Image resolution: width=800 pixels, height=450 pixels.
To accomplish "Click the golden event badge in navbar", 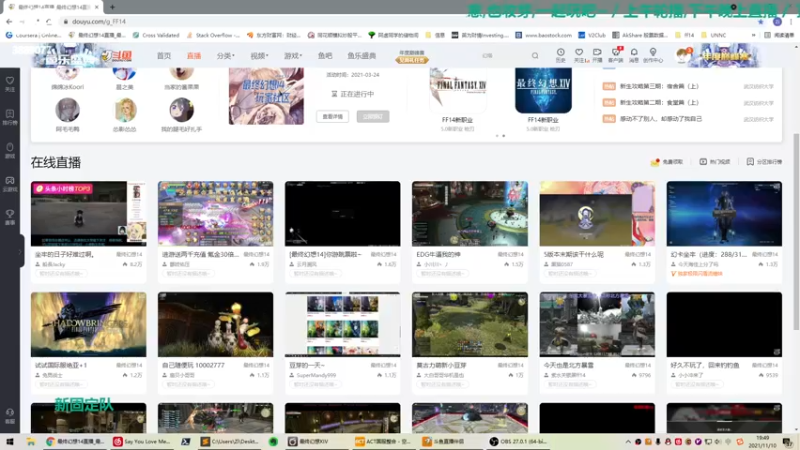I will click(x=412, y=57).
